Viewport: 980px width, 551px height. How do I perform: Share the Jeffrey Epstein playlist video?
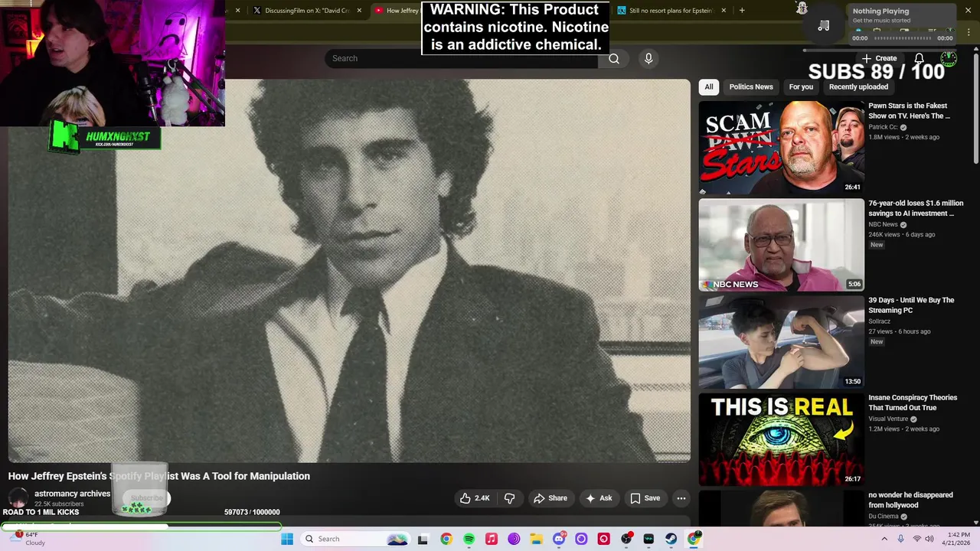tap(550, 498)
